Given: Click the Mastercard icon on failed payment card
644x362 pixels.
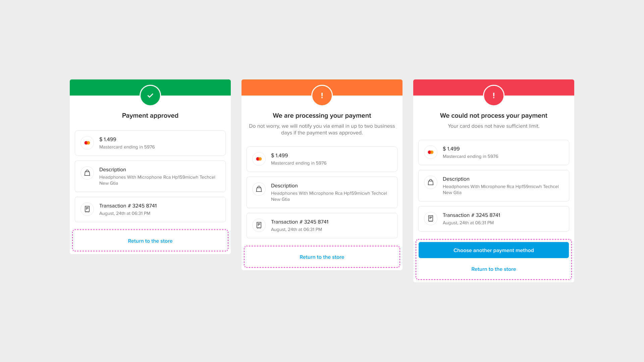Looking at the screenshot, I should tap(431, 152).
